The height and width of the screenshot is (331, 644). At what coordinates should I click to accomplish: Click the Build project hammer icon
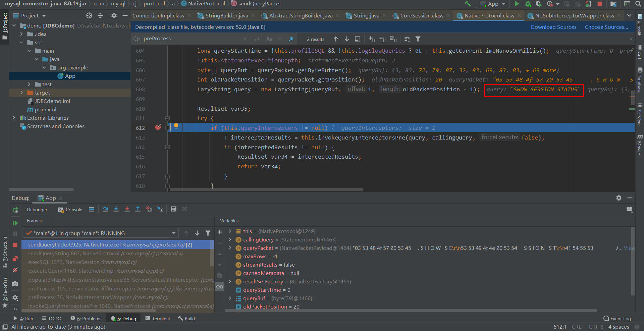468,4
